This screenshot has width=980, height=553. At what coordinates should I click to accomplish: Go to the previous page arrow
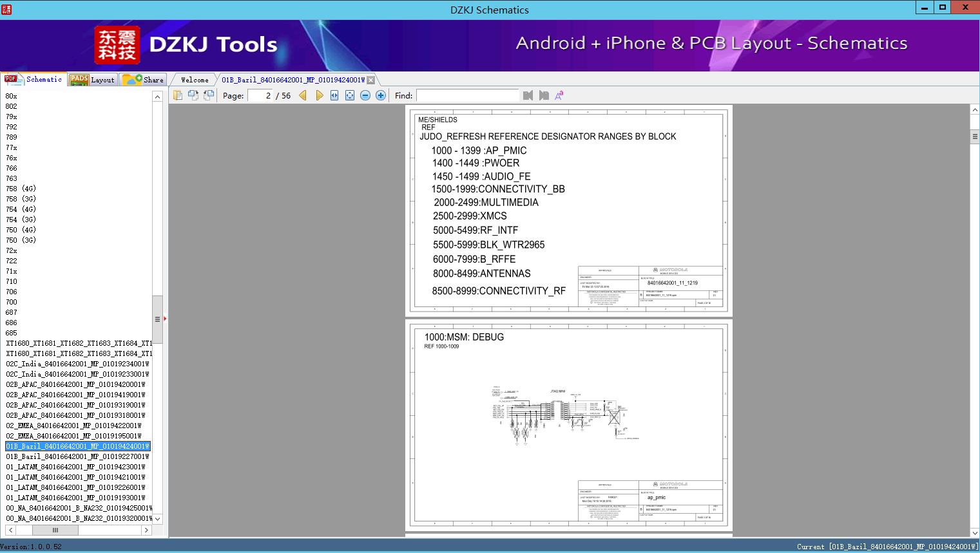pyautogui.click(x=303, y=95)
